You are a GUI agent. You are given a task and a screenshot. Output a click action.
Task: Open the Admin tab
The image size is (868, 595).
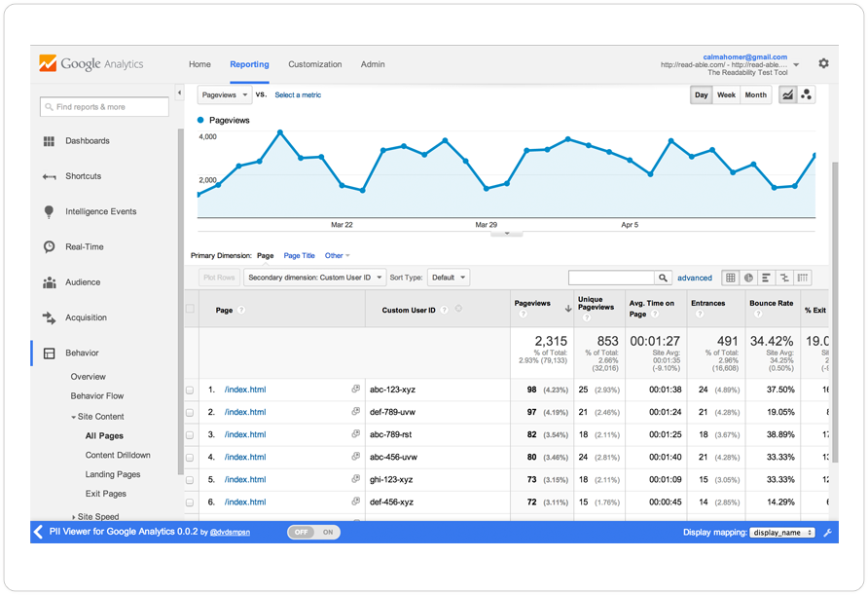(373, 64)
